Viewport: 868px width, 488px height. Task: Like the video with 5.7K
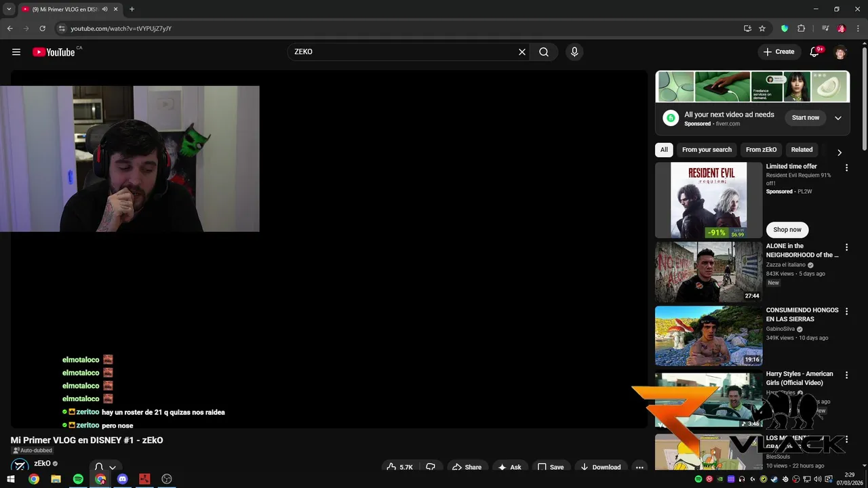(x=400, y=467)
